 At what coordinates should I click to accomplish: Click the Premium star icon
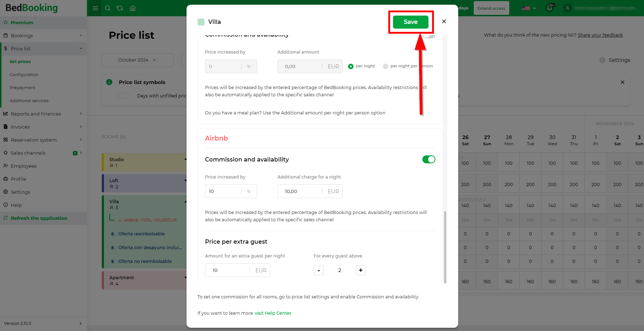(x=6, y=22)
